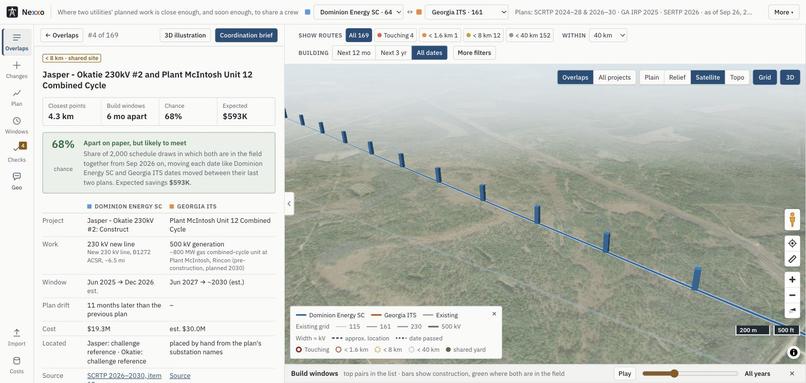Select building All dates
The height and width of the screenshot is (383, 806).
coord(429,52)
